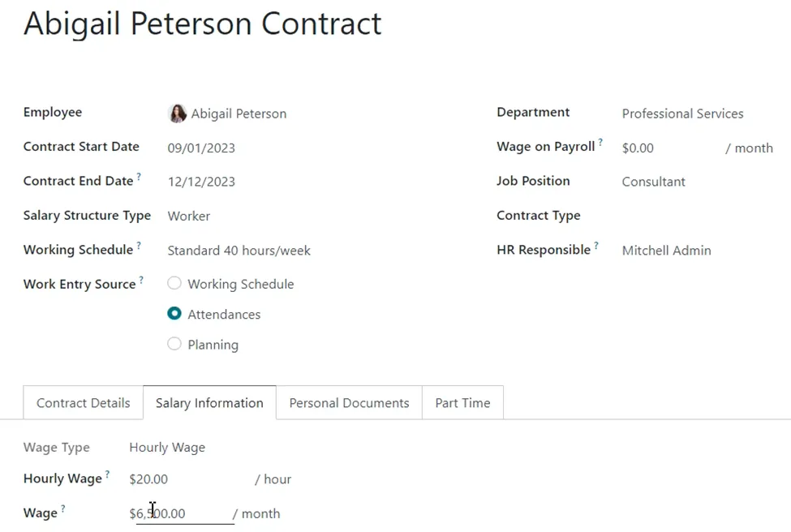Click the HR Responsible help question mark

click(x=596, y=246)
